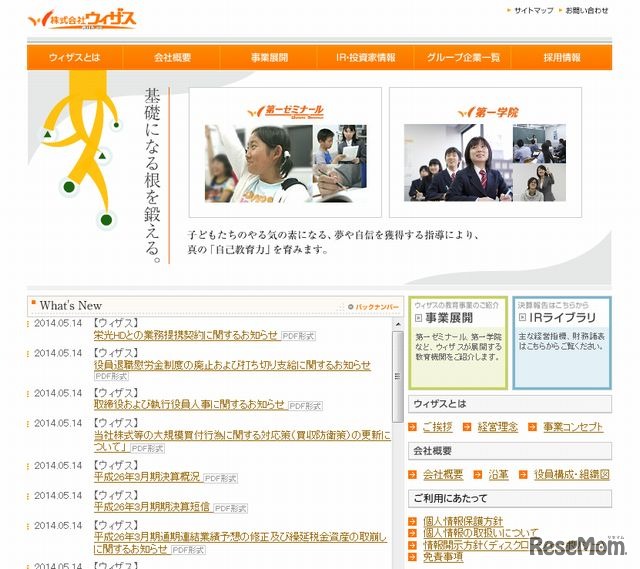Screen dimensions: 640x569
Task: Click orange arrow icon beside 経営理念
Action: point(467,427)
